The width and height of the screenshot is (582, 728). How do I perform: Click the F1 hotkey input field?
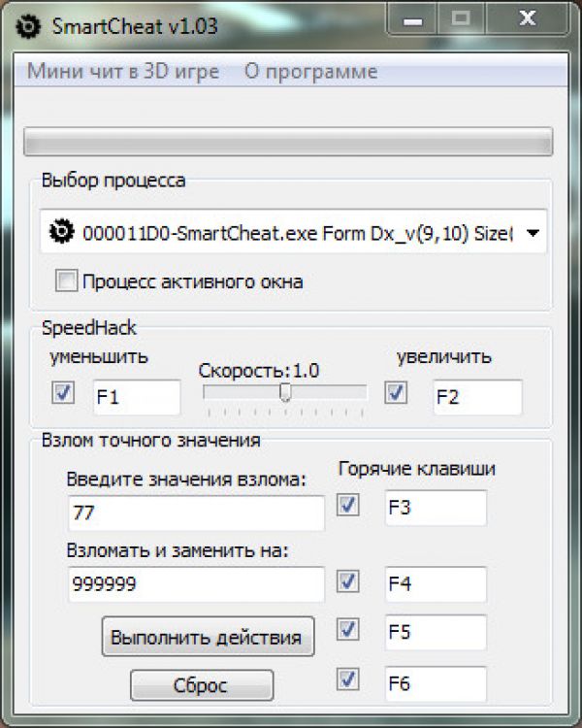136,397
